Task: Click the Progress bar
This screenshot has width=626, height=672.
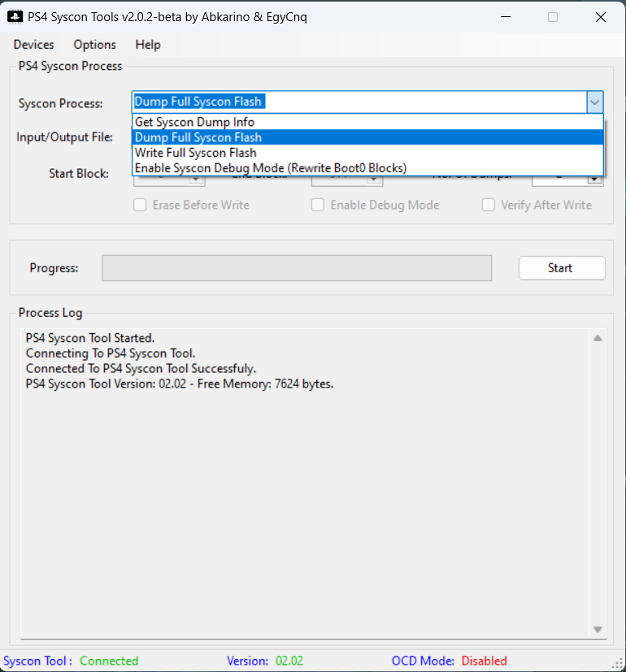Action: click(297, 268)
